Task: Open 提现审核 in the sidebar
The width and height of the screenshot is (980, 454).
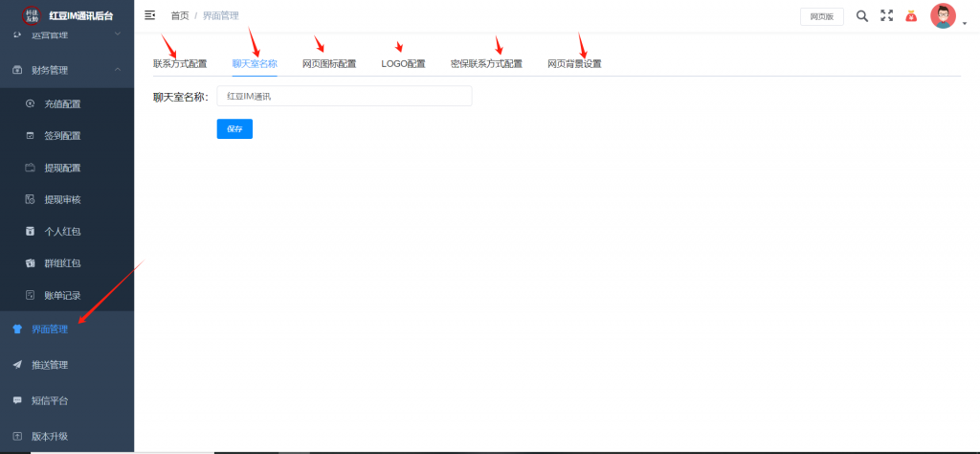Action: tap(62, 199)
